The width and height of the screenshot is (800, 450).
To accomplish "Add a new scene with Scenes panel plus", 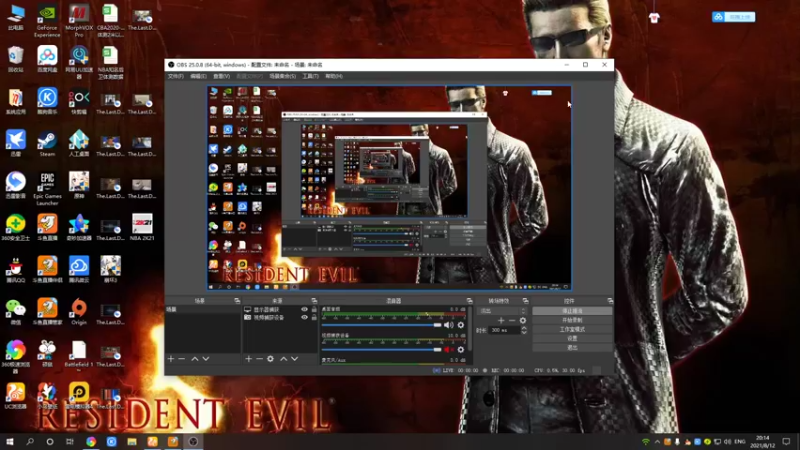I will point(171,359).
